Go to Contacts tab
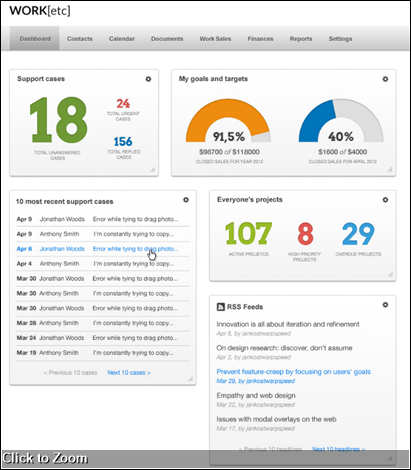Screen dimensions: 411x470 pyautogui.click(x=80, y=39)
